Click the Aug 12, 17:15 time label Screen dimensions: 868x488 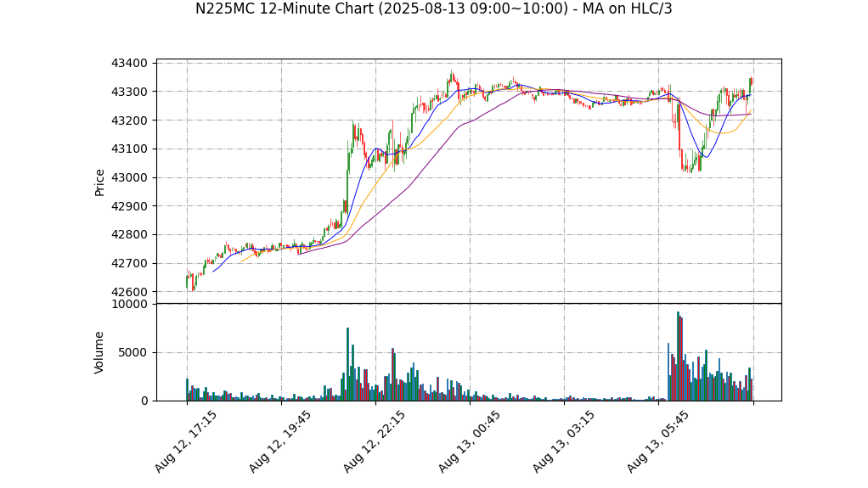[185, 441]
